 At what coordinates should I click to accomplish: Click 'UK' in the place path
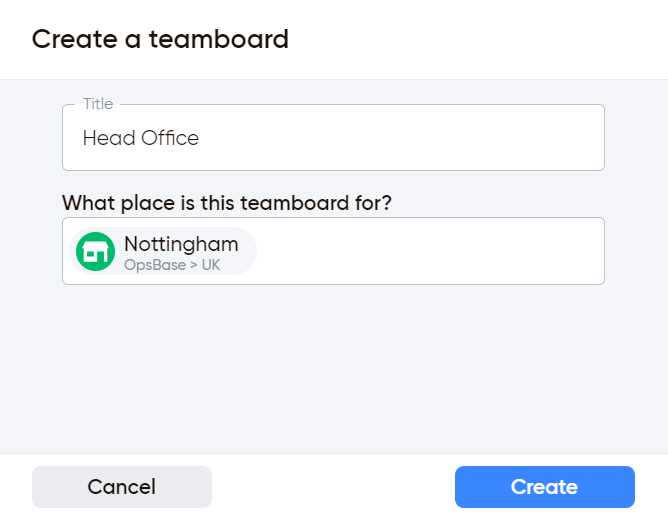tap(210, 265)
